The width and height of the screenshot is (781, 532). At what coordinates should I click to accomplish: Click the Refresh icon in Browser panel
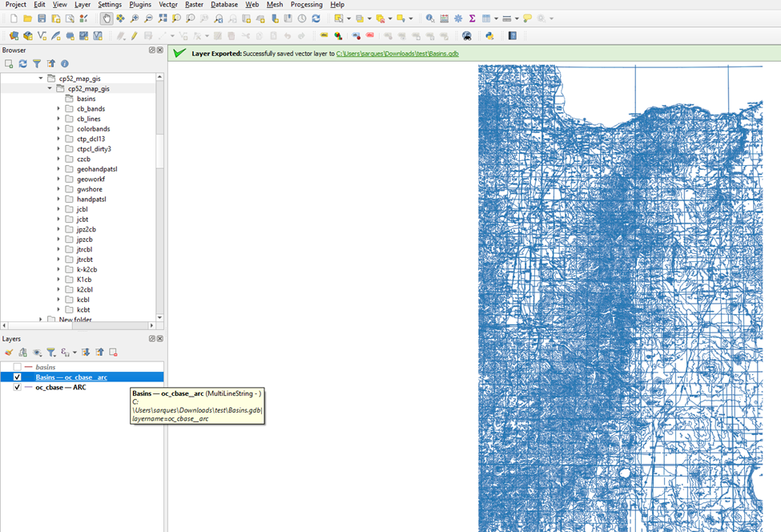pos(22,64)
